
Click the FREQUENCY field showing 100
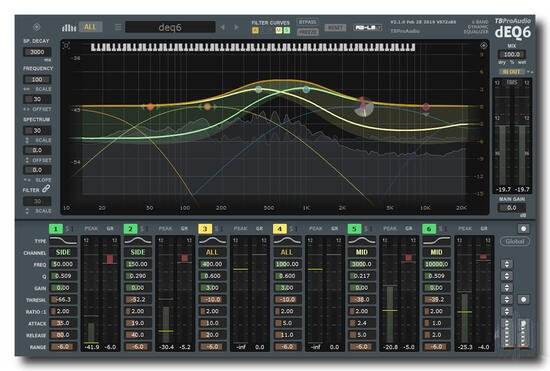[37, 80]
